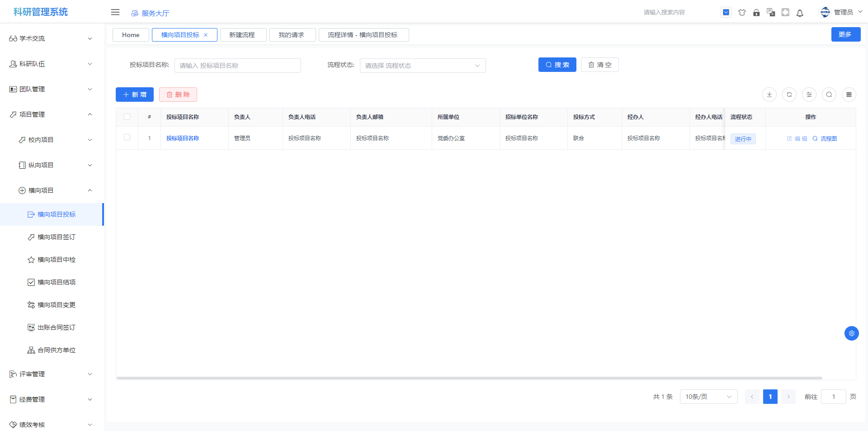Open the 10条/页 page size dropdown

pyautogui.click(x=708, y=397)
